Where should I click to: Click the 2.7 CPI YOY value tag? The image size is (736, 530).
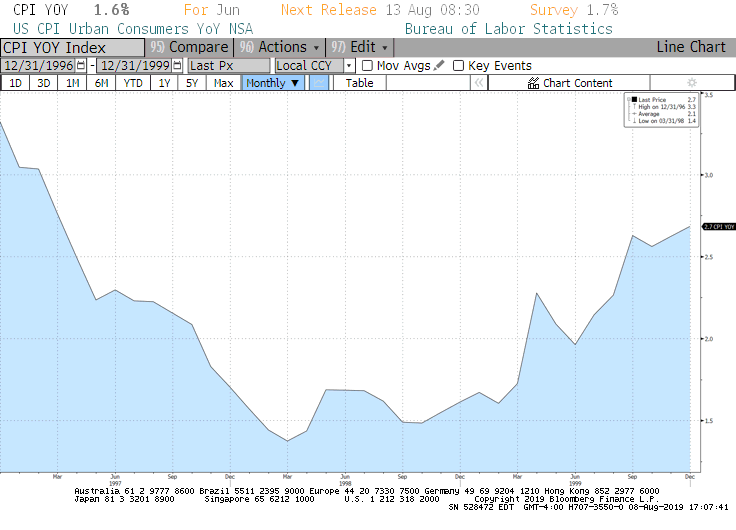tap(718, 227)
